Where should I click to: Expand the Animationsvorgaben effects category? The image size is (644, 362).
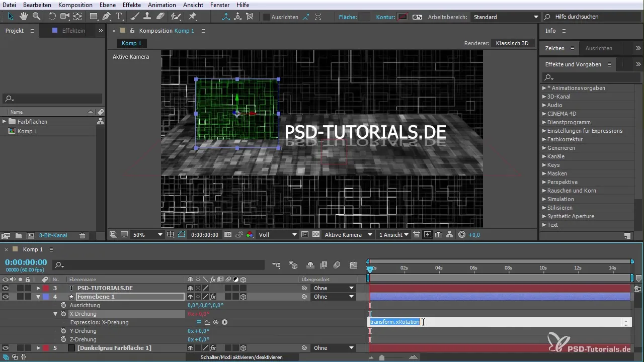[544, 88]
